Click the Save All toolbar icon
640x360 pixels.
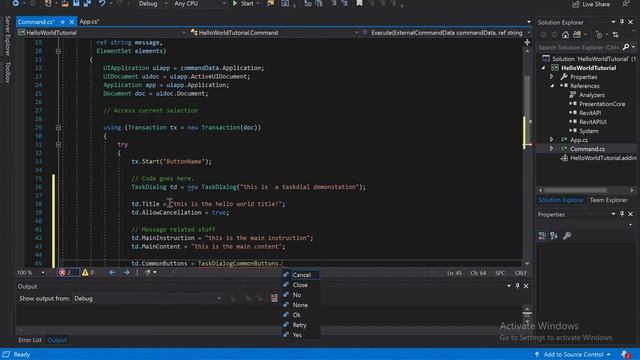[87, 4]
